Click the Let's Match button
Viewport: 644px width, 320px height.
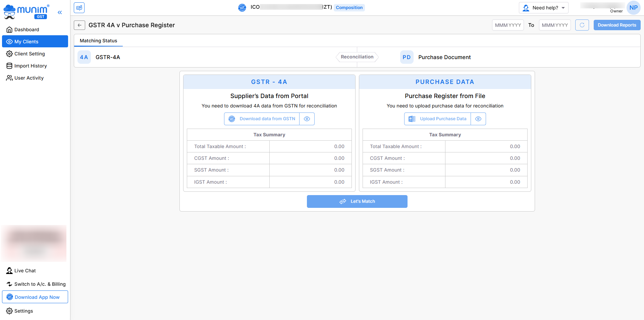click(x=357, y=201)
